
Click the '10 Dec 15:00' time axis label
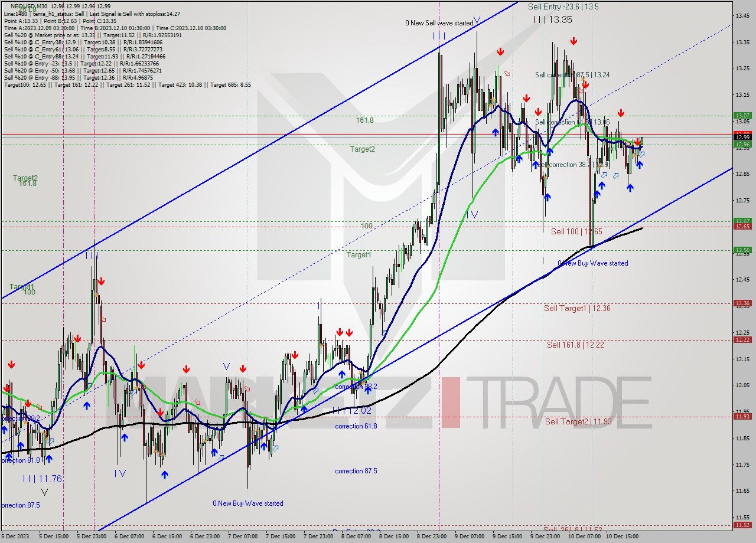tap(623, 537)
